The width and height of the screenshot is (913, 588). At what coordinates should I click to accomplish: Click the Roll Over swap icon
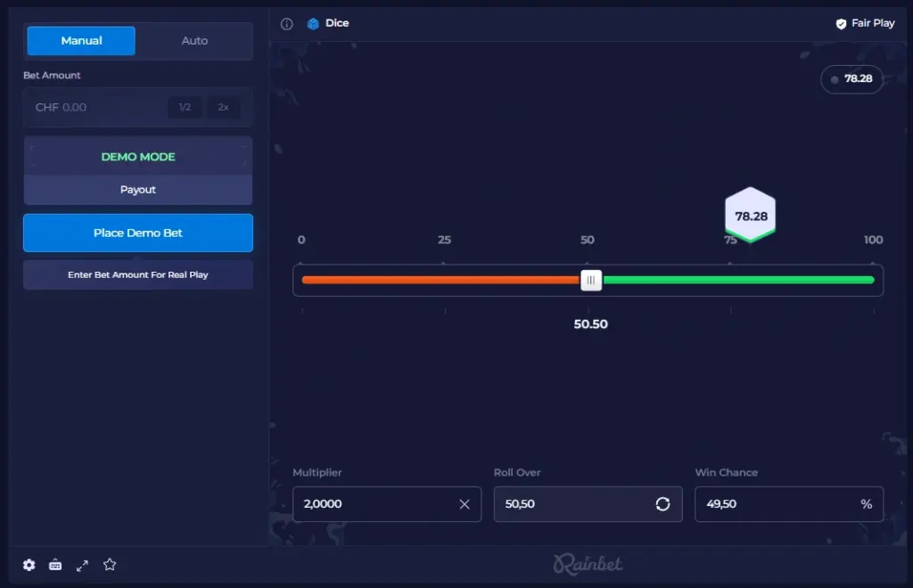[662, 504]
